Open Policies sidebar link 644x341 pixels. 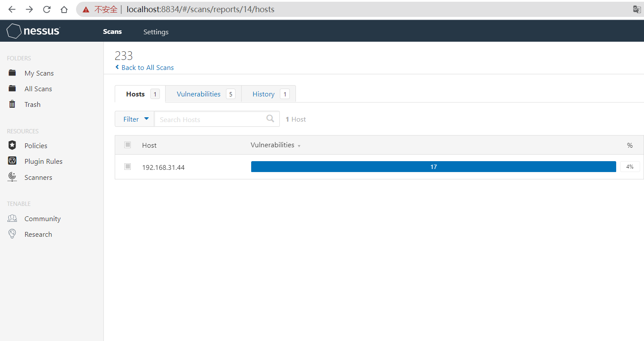pyautogui.click(x=36, y=146)
